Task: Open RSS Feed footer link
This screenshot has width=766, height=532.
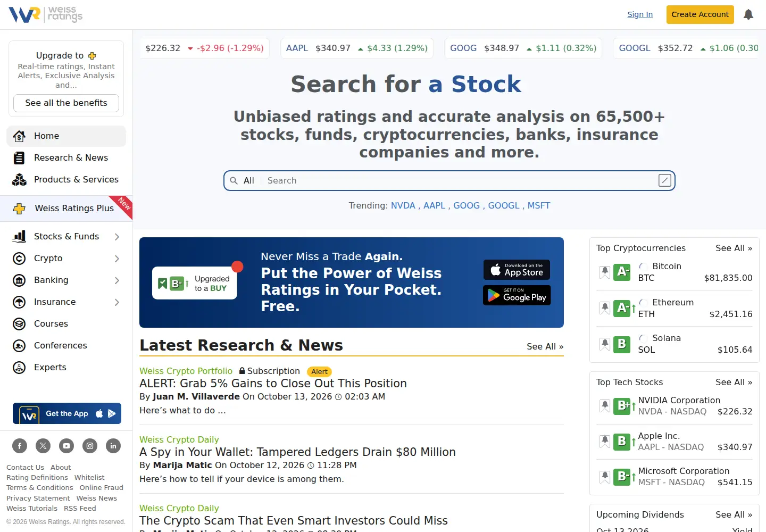Action: 80,509
